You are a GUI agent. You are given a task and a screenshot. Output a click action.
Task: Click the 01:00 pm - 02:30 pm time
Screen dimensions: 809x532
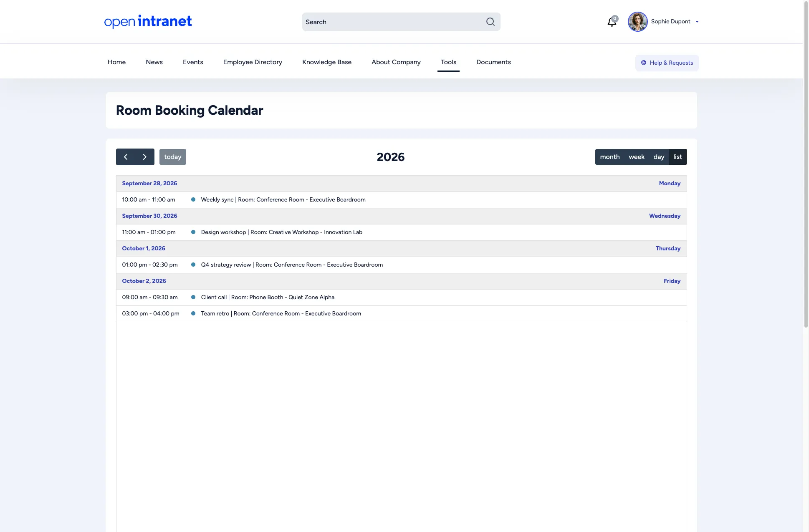tap(150, 265)
